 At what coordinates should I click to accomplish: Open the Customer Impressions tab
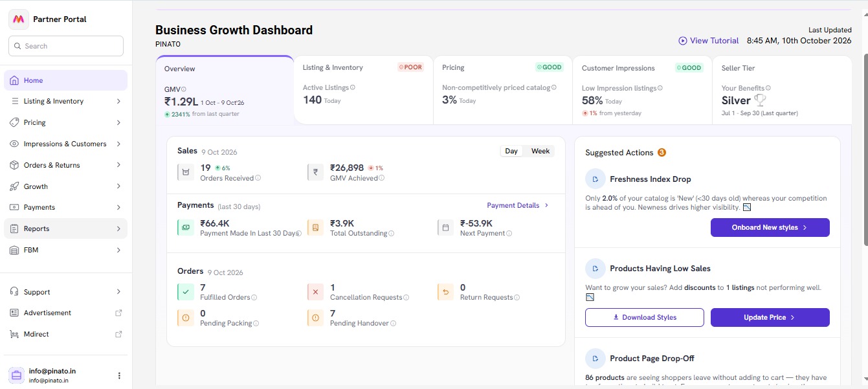pyautogui.click(x=642, y=90)
